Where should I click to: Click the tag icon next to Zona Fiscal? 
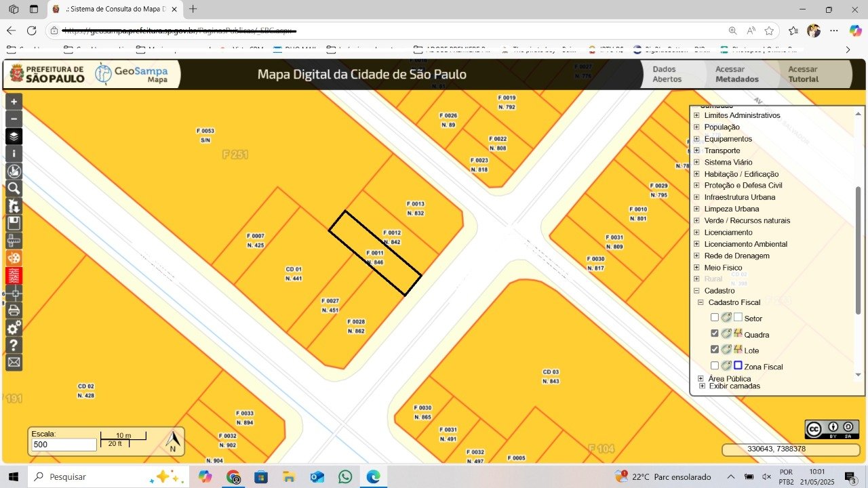tap(726, 366)
